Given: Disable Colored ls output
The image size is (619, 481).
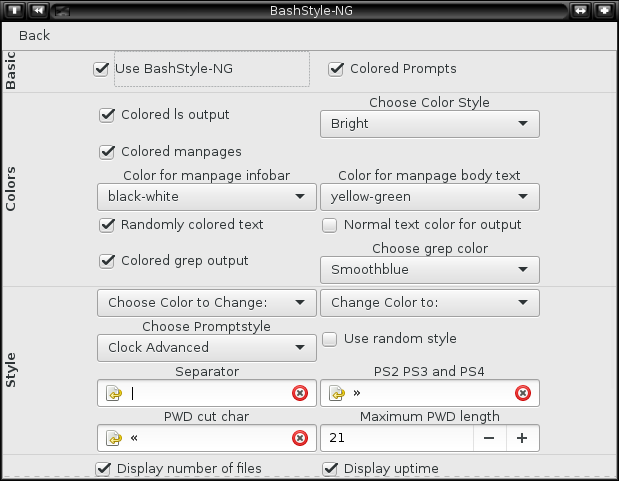Looking at the screenshot, I should 107,115.
